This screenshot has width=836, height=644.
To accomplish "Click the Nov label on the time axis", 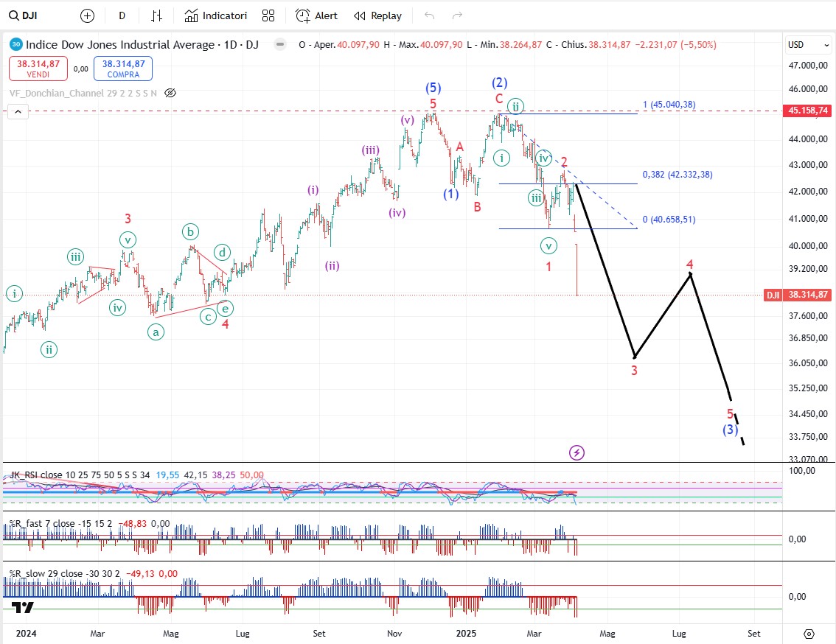I will point(394,634).
